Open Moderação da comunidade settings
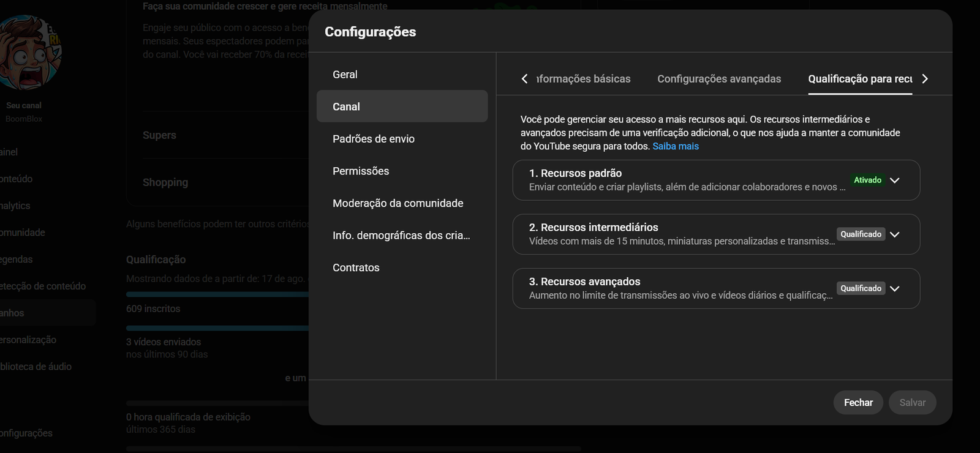The height and width of the screenshot is (453, 980). point(402,203)
